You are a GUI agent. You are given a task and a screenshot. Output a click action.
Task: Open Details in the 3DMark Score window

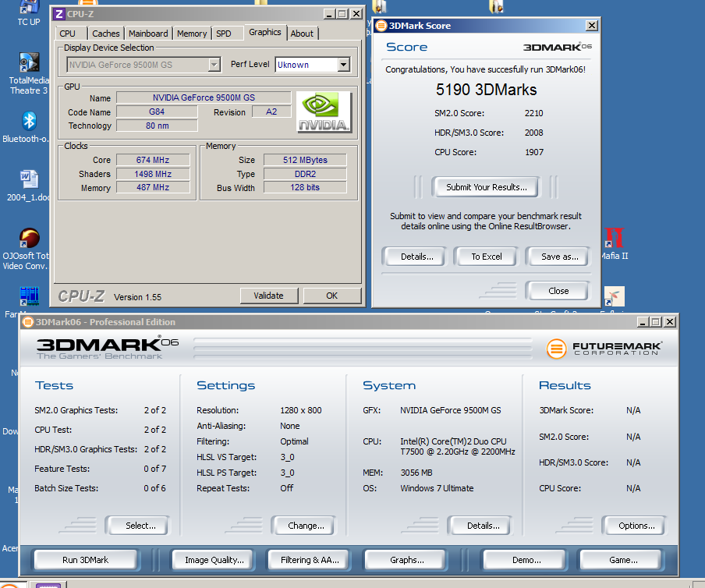(416, 257)
